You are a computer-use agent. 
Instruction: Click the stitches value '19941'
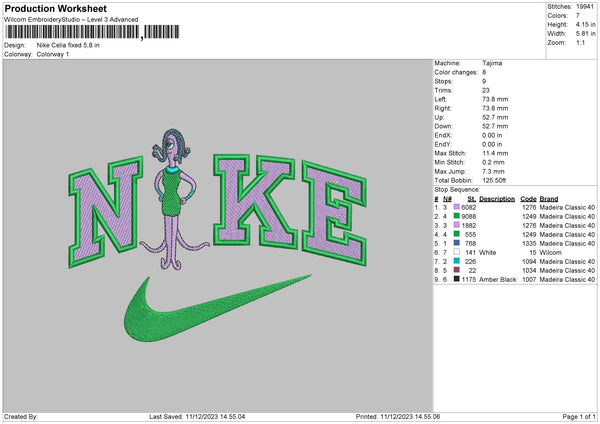[x=585, y=7]
